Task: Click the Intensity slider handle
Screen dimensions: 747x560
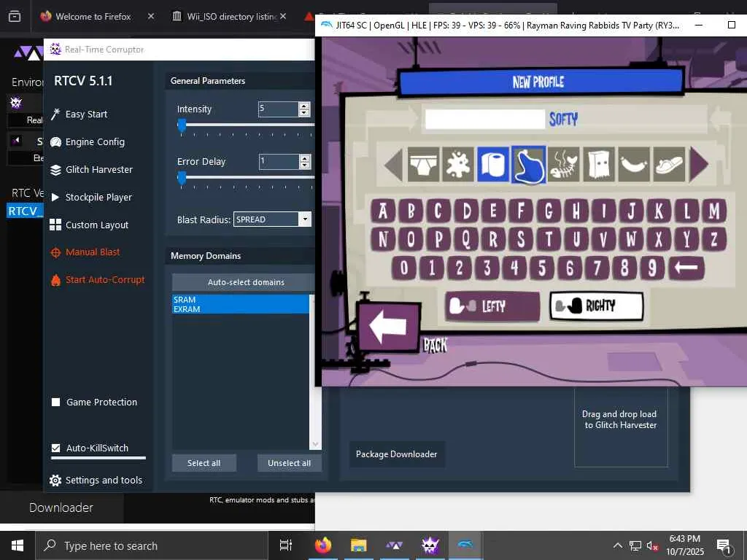Action: pyautogui.click(x=182, y=125)
